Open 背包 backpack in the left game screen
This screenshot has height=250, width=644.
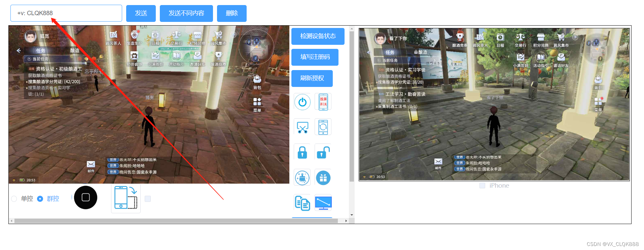(257, 82)
